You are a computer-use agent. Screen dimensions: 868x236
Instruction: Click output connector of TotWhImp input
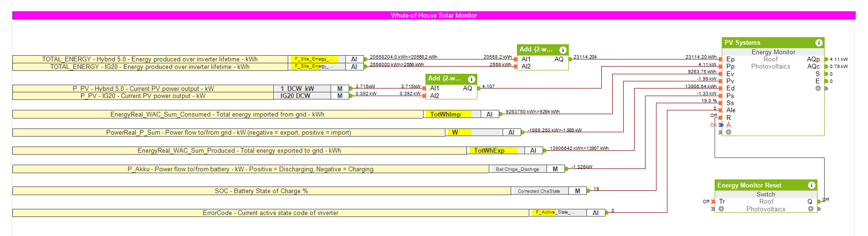501,114
